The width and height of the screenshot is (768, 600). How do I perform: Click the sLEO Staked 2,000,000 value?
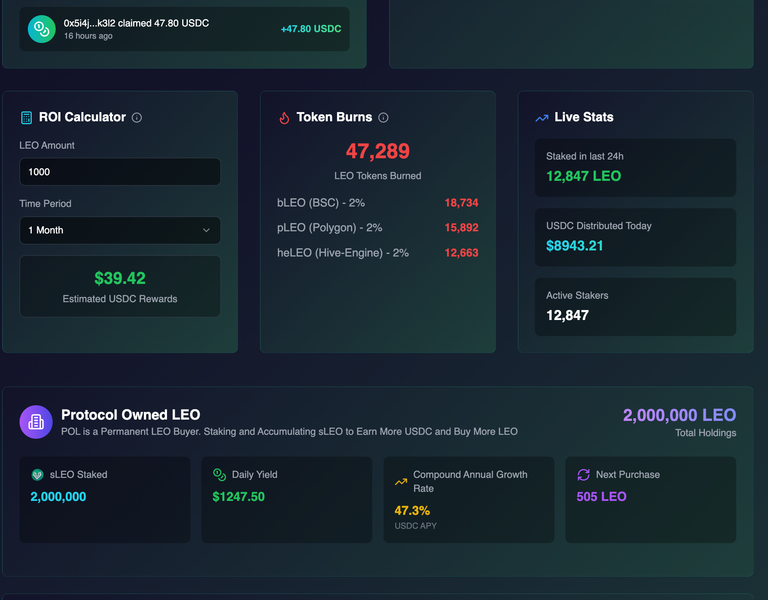click(58, 497)
